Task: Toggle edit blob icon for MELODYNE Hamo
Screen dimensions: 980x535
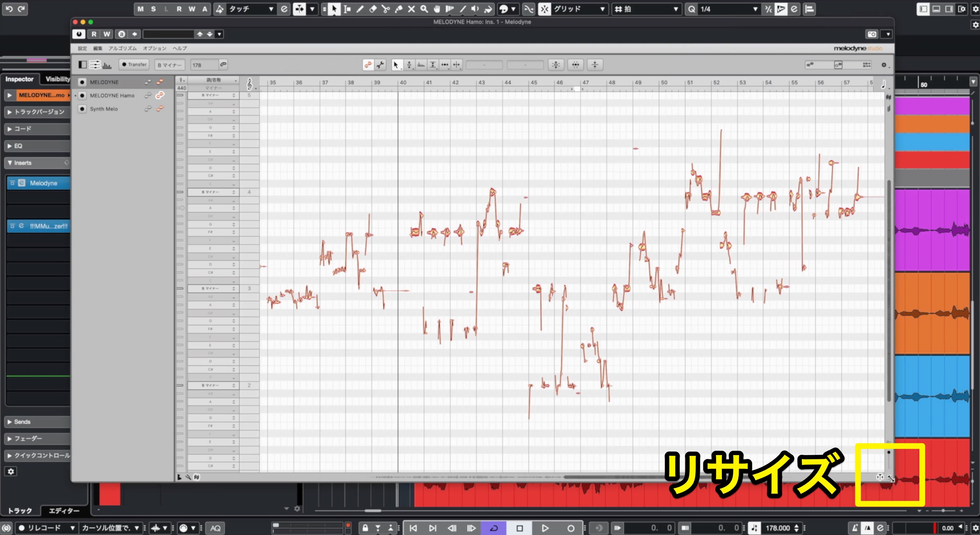Action: click(160, 95)
